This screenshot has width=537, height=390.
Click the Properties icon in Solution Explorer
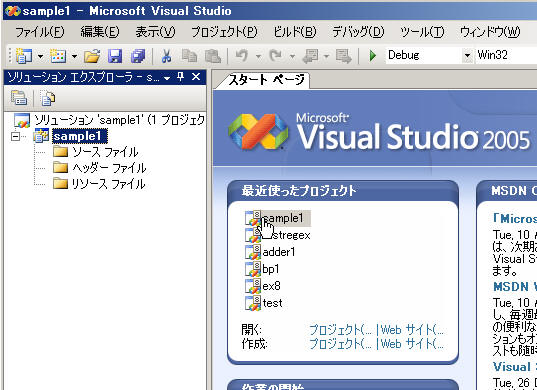(19, 98)
